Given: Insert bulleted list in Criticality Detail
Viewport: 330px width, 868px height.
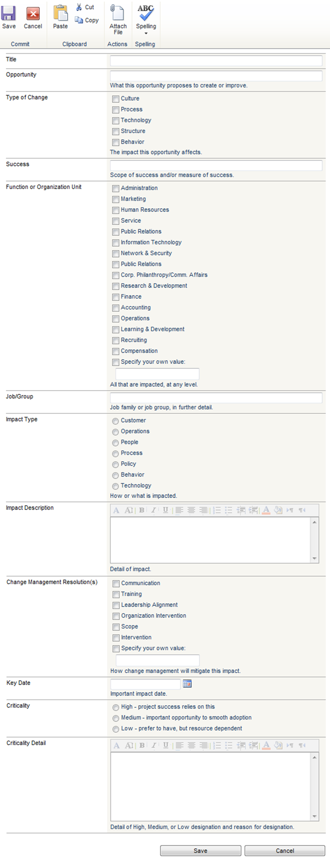Looking at the screenshot, I should 229,745.
